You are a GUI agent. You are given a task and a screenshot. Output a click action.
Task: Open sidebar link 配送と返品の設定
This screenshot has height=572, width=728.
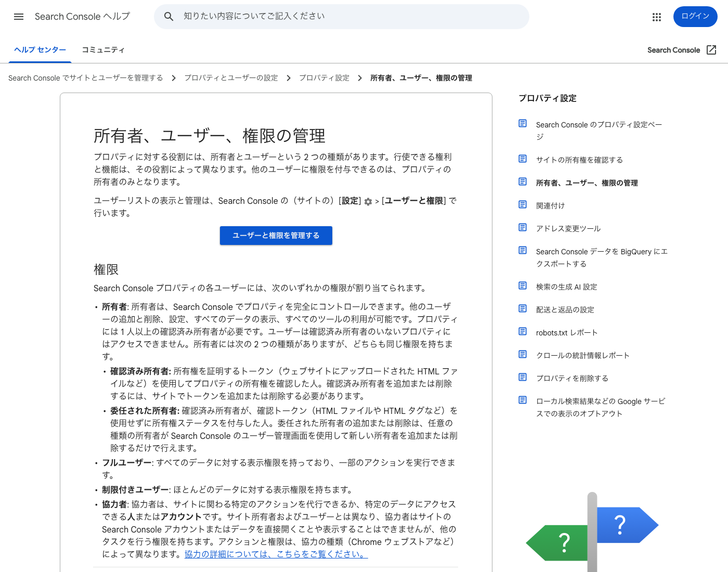point(565,310)
